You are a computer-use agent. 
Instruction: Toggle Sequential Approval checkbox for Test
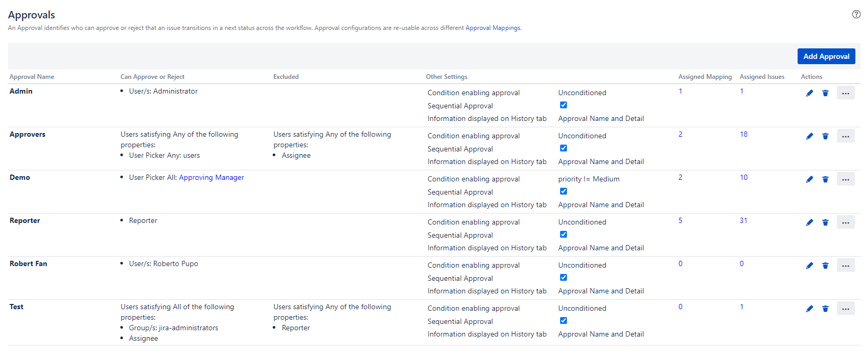tap(563, 321)
